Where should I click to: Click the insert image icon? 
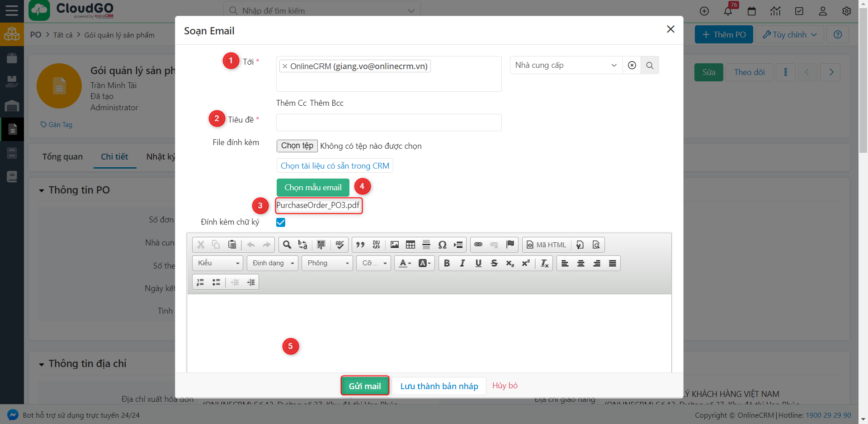coord(394,245)
